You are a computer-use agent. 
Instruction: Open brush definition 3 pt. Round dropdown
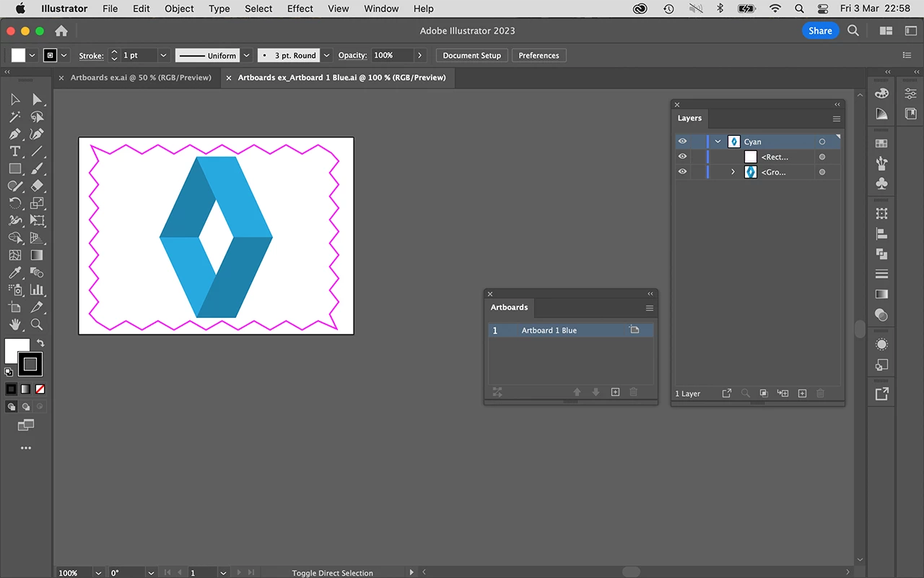click(x=326, y=56)
